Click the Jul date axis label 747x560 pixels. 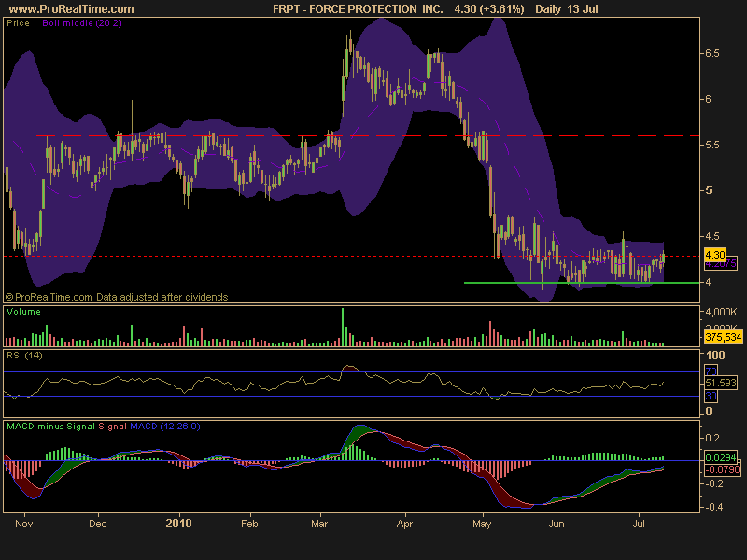pos(639,524)
